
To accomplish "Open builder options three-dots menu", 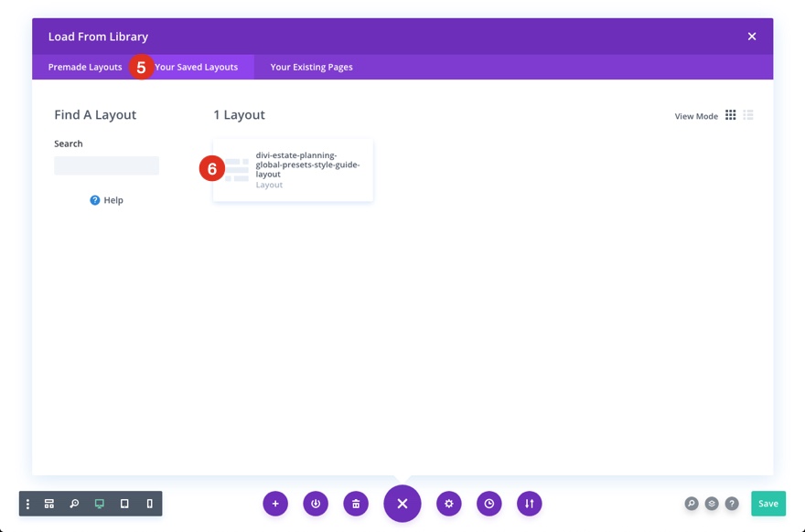I will (27, 504).
